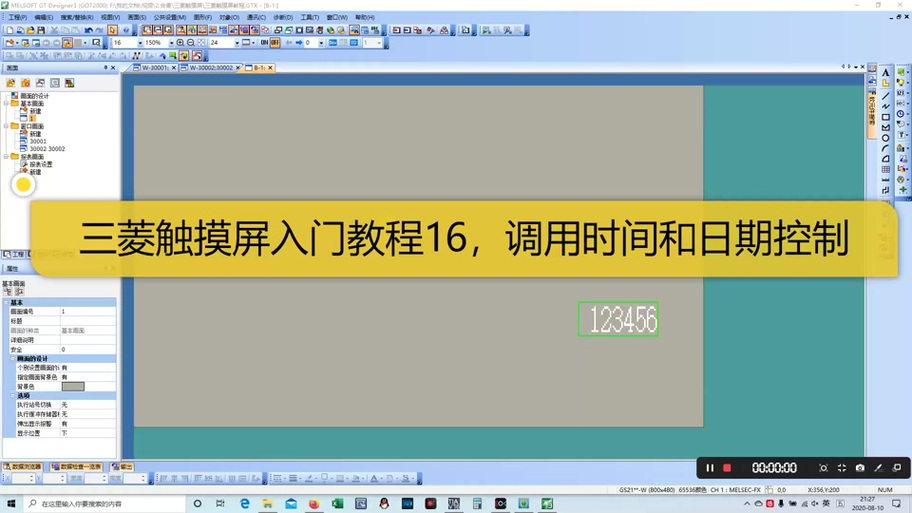Select the Rectangle drawing tool
The image size is (912, 513).
click(x=885, y=116)
